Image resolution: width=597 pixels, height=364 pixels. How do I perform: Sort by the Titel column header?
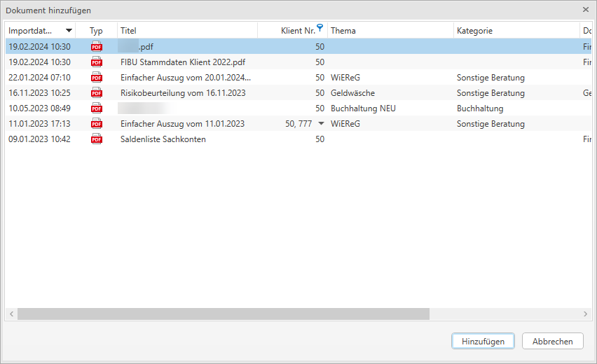point(128,31)
